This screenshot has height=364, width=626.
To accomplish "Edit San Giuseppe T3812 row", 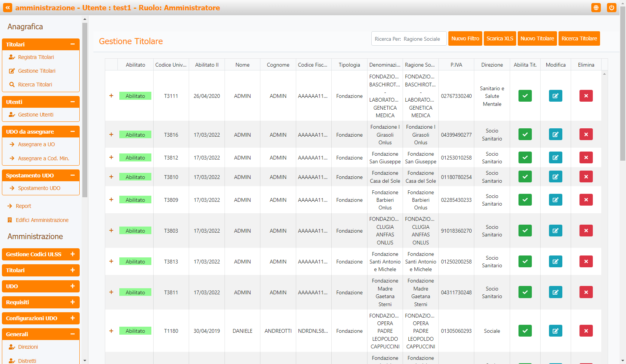I will pos(555,158).
